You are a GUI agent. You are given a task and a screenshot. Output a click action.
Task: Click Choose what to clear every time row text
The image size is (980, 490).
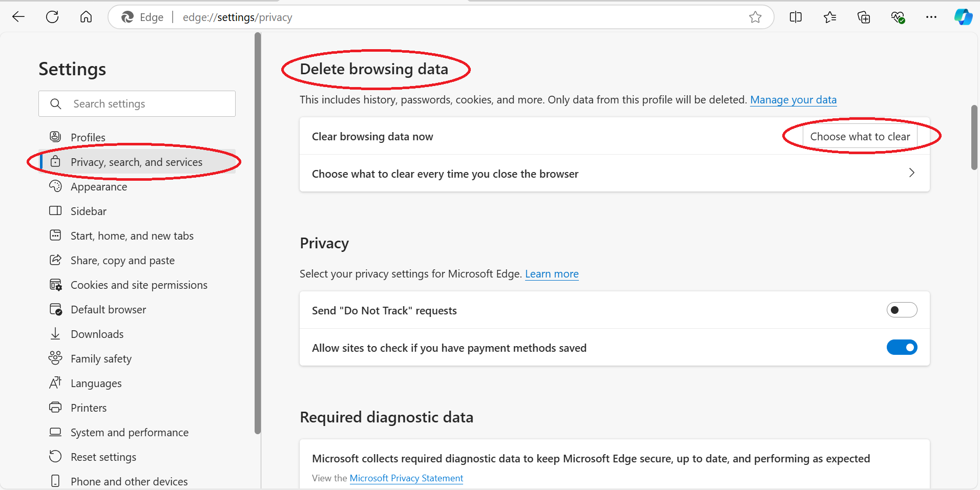pyautogui.click(x=445, y=174)
